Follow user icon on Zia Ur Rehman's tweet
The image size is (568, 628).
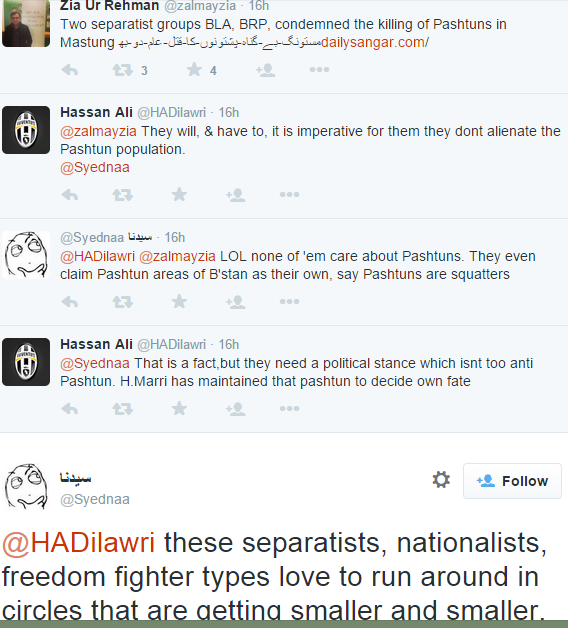(266, 70)
